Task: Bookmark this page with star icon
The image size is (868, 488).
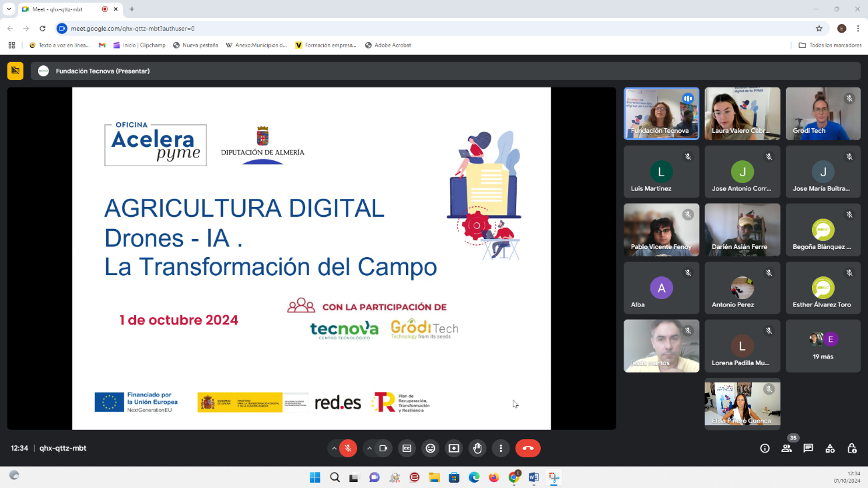Action: tap(819, 29)
